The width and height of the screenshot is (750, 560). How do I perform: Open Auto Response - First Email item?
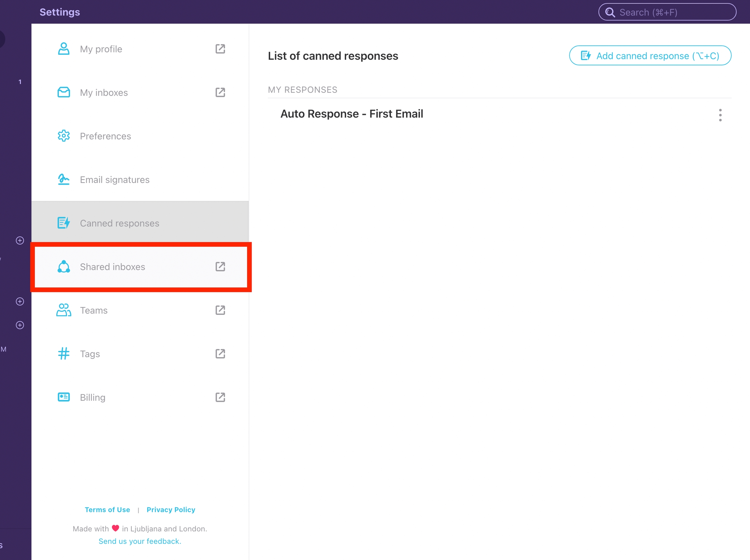352,114
